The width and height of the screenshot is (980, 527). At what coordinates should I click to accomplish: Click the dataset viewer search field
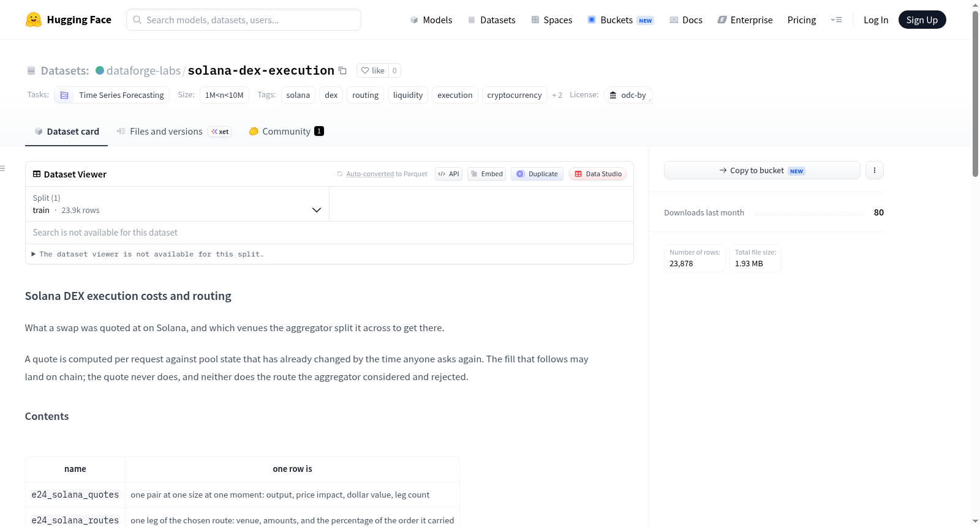330,233
